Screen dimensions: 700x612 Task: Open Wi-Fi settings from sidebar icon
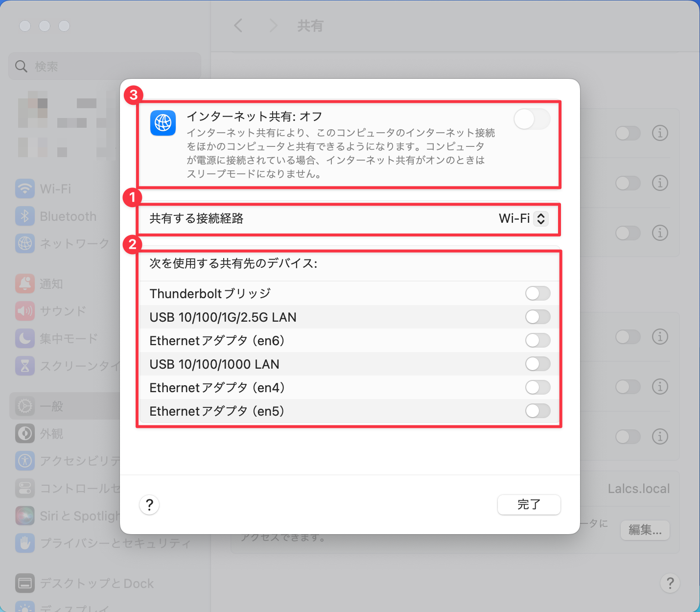pos(25,188)
